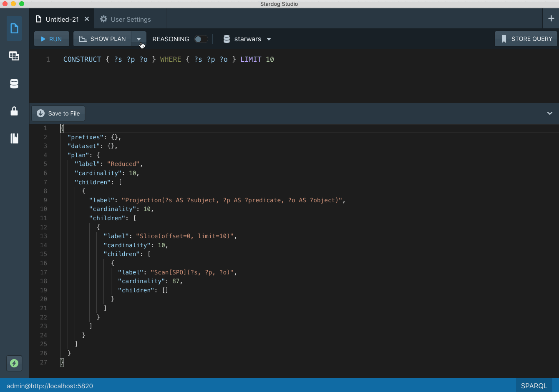Open the starwars database dropdown
The height and width of the screenshot is (392, 559).
[247, 39]
